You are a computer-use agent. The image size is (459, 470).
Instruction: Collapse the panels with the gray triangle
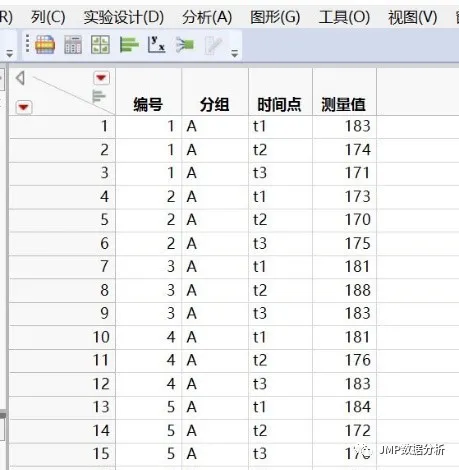[x=20, y=78]
